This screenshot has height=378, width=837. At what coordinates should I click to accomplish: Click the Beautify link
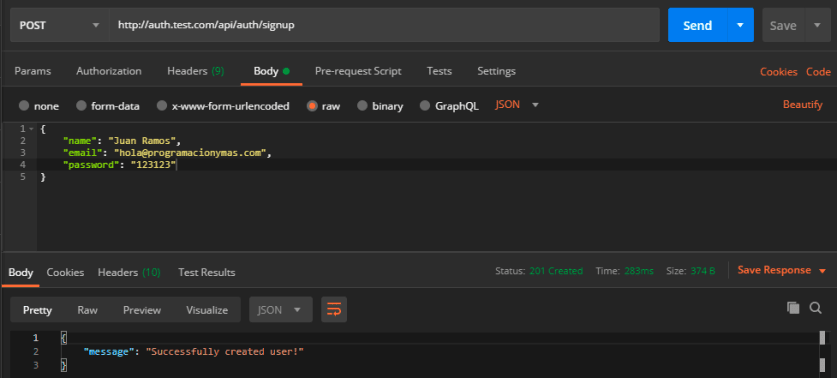point(803,105)
